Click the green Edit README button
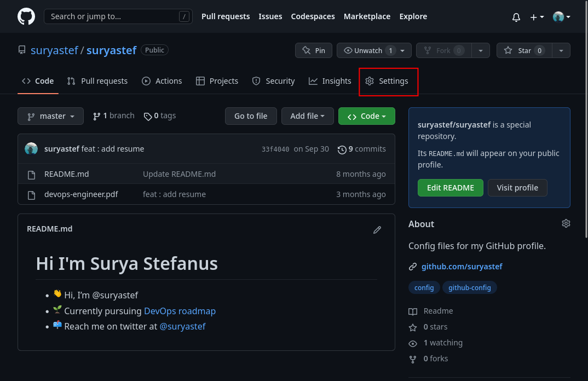The width and height of the screenshot is (588, 381). [451, 188]
